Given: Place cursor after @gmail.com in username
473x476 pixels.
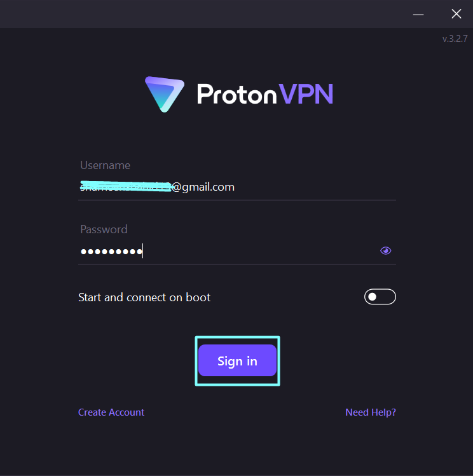Looking at the screenshot, I should coord(235,187).
